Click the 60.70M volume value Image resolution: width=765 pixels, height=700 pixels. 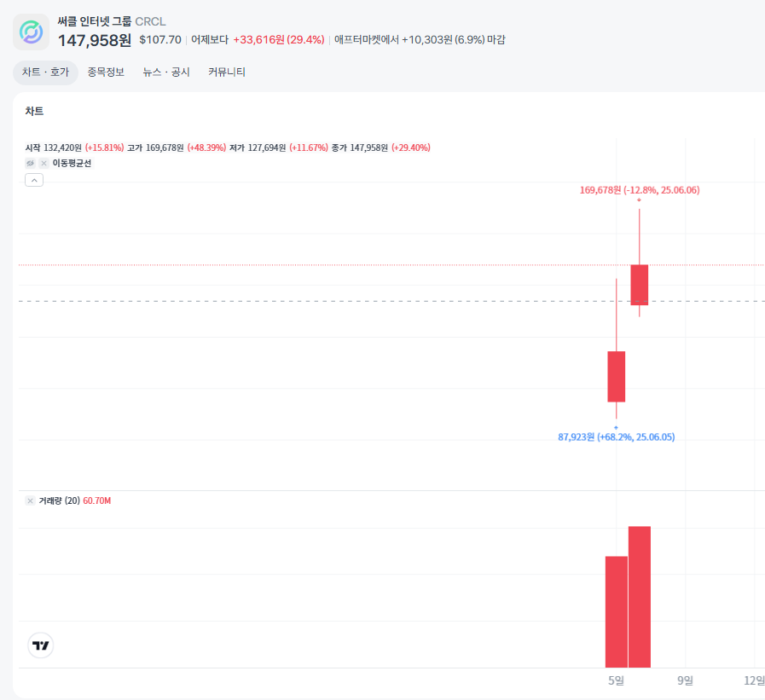coord(97,500)
